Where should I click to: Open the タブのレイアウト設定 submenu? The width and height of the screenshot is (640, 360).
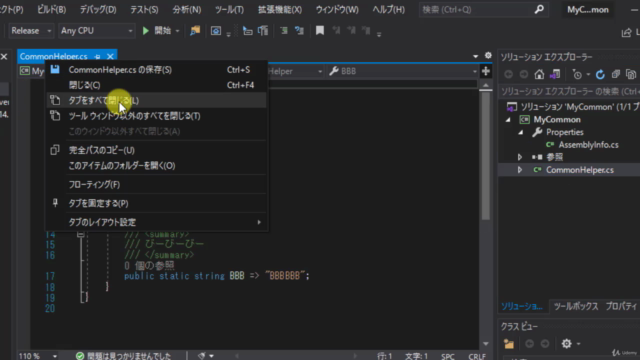[x=157, y=222]
